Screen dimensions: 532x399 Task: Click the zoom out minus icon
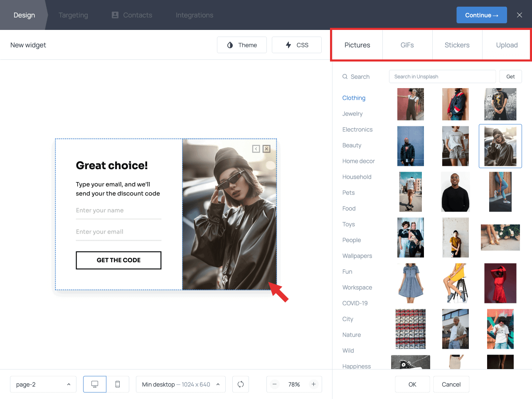275,384
